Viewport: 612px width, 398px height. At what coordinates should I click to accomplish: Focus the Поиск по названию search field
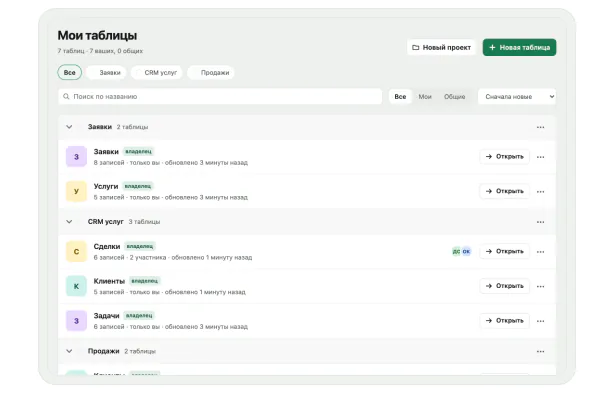coord(220,96)
